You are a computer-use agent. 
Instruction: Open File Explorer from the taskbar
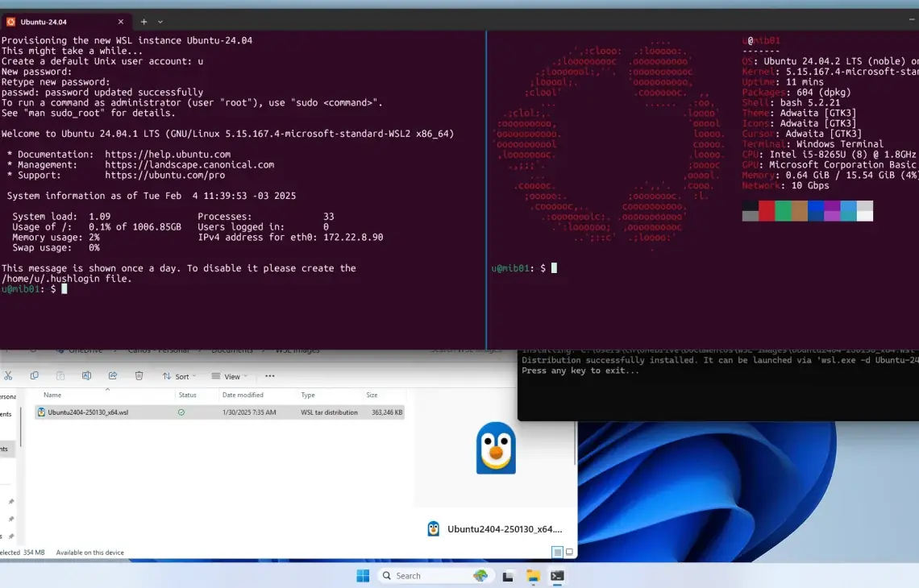point(533,576)
